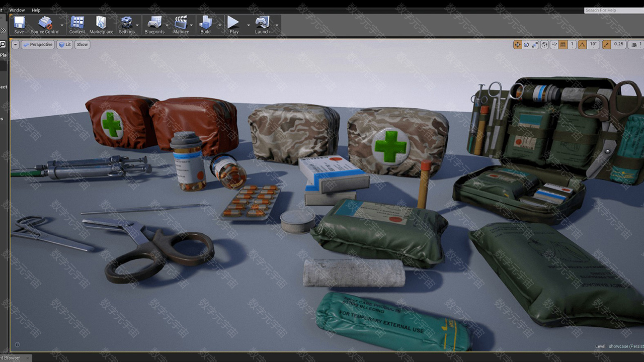Open the Help menu

coord(36,10)
